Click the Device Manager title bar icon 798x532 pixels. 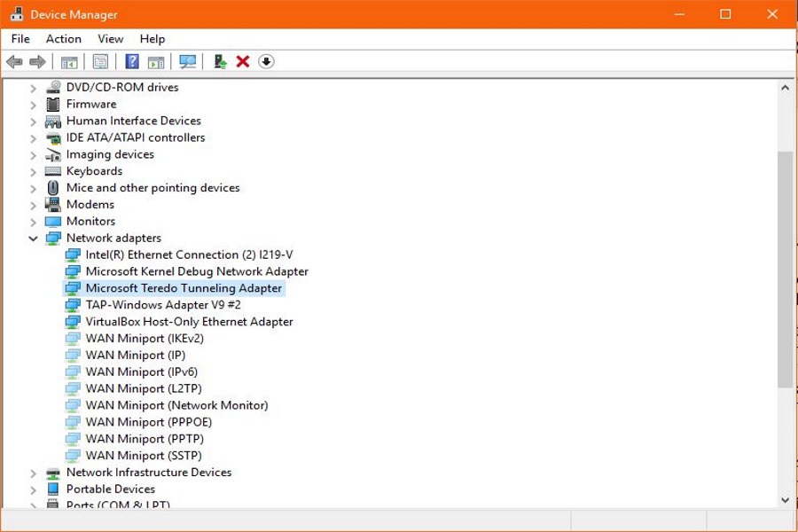click(17, 14)
